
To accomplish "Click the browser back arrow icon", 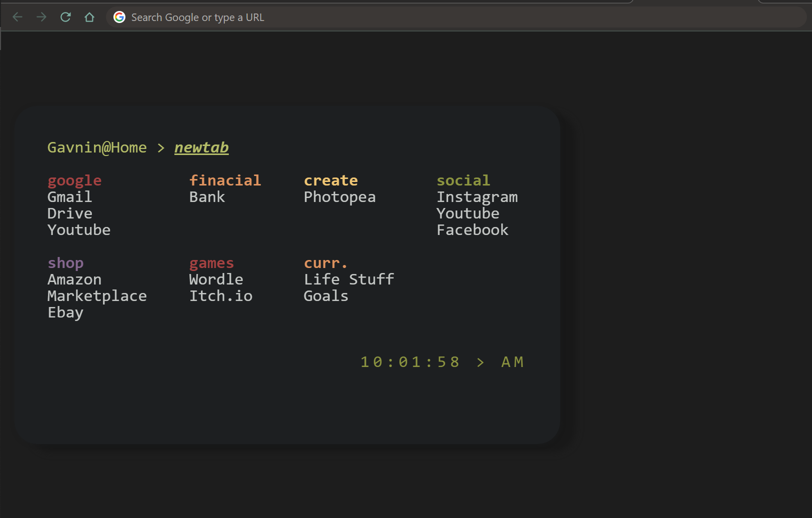I will (17, 16).
